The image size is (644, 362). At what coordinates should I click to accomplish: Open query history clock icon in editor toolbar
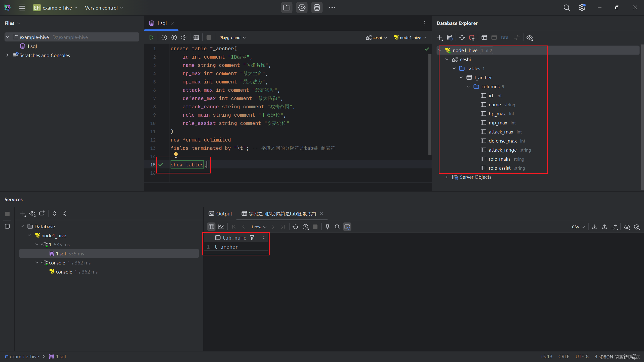[164, 37]
